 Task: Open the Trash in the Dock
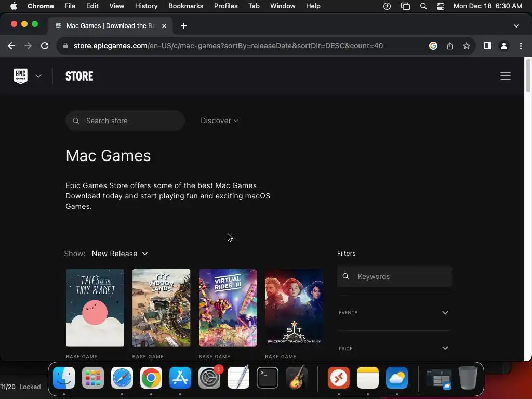pos(468,378)
